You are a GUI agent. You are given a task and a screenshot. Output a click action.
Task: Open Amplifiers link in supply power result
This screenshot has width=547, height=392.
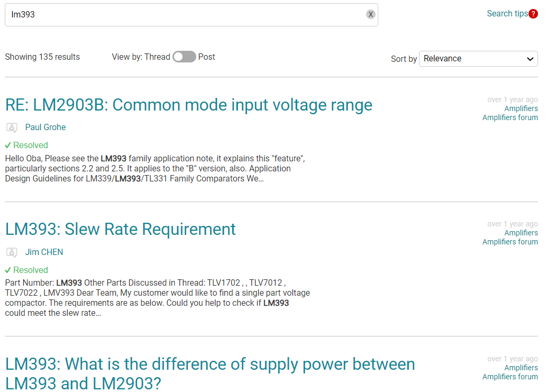point(521,368)
